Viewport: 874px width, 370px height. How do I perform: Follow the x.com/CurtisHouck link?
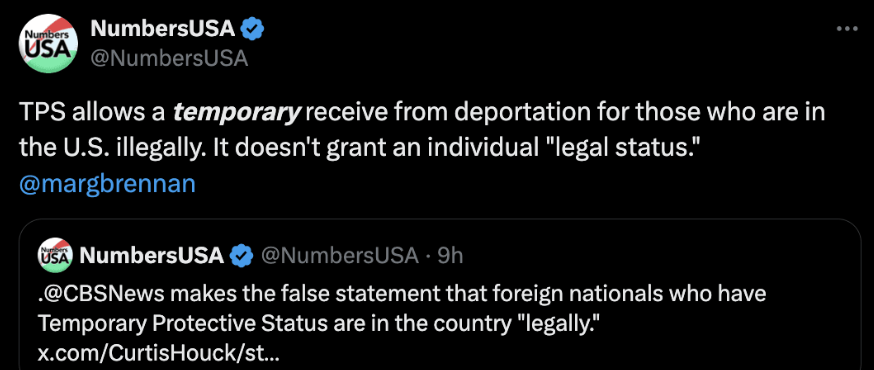tap(158, 353)
